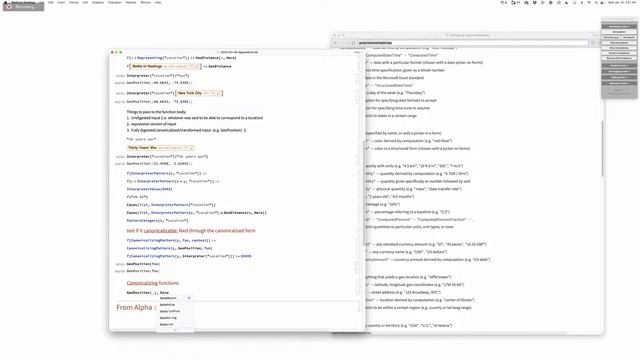Click the Recording indicator overlay
Screen dimensions: 640x360
[x=23, y=7]
